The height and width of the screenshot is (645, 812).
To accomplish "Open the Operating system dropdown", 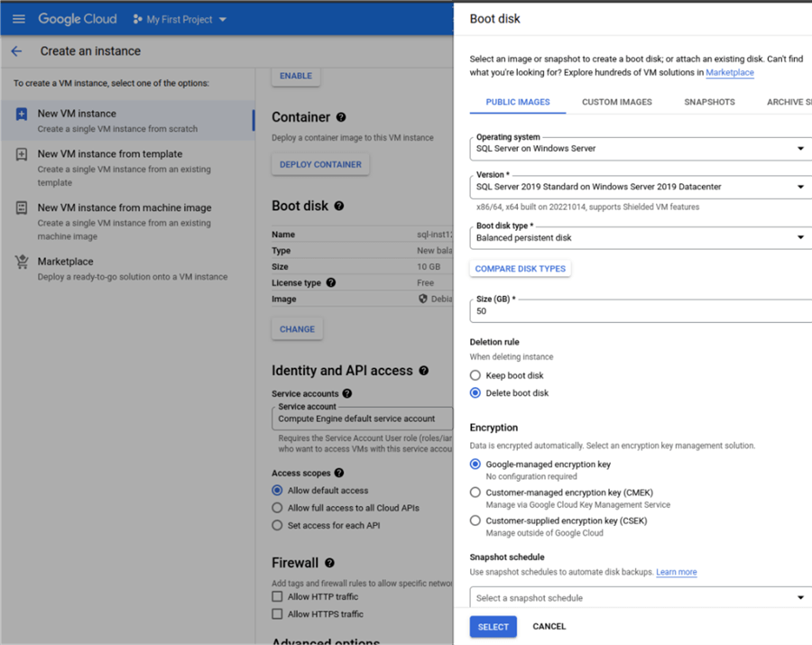I will click(x=641, y=148).
